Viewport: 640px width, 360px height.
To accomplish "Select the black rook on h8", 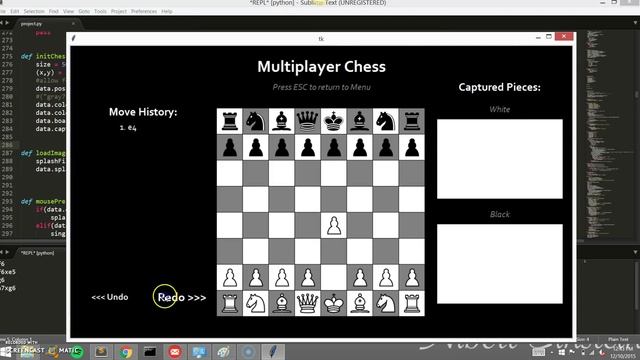I will [412, 121].
